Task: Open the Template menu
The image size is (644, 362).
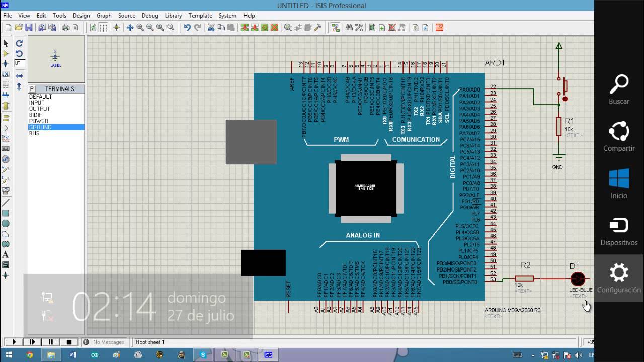Action: click(200, 16)
